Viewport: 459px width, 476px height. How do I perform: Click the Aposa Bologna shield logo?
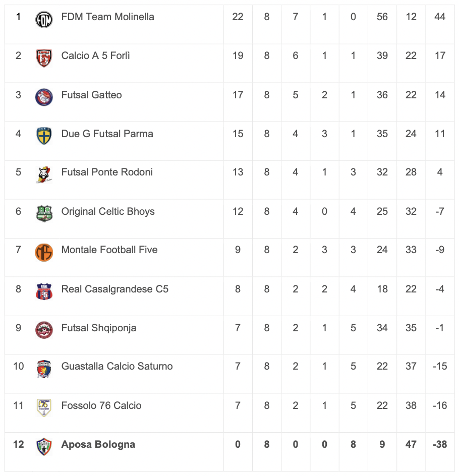44,446
